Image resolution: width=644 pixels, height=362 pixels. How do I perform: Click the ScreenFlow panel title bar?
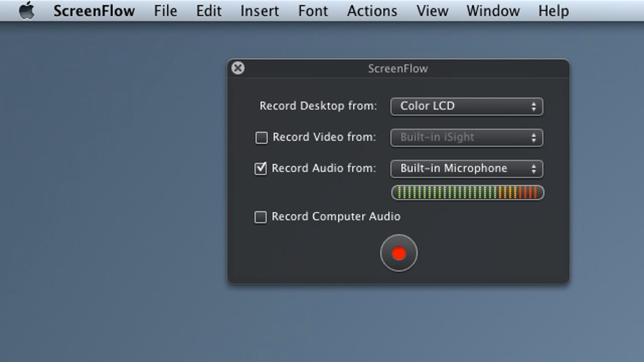click(398, 68)
